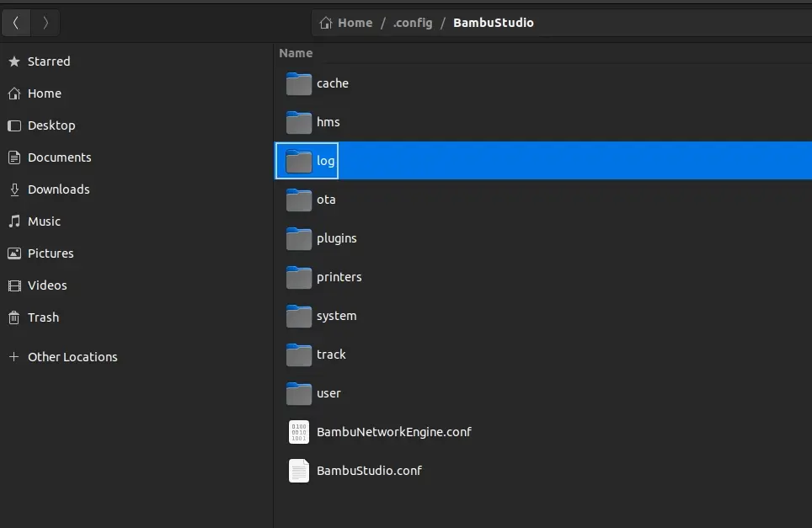Select the system folder icon
Image resolution: width=812 pixels, height=528 pixels.
point(299,317)
